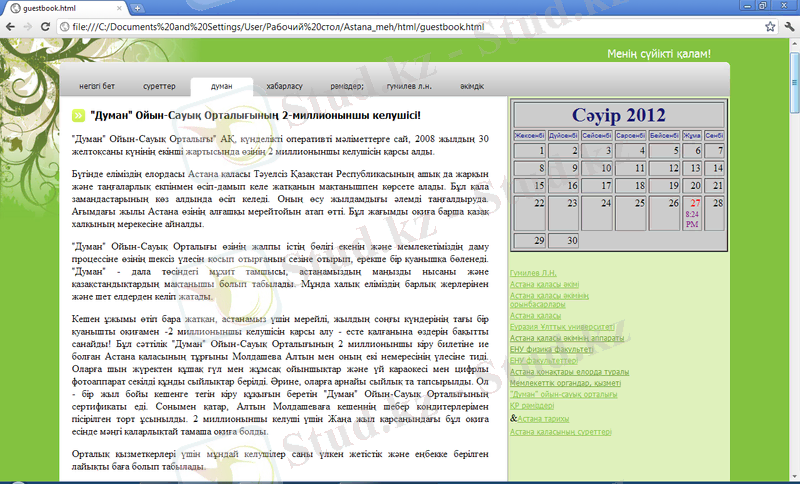
Task: Click calendar day 30
Action: tap(563, 241)
